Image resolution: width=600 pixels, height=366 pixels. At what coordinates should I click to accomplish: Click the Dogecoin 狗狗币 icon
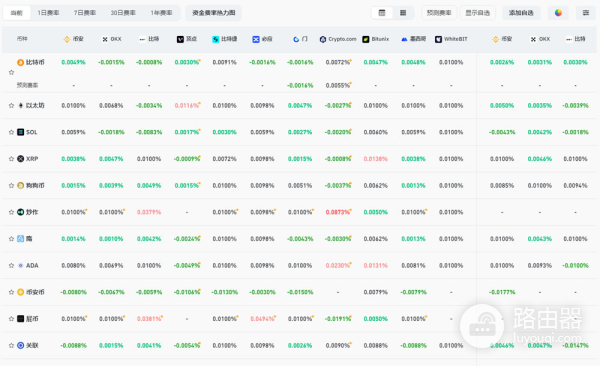(21, 185)
